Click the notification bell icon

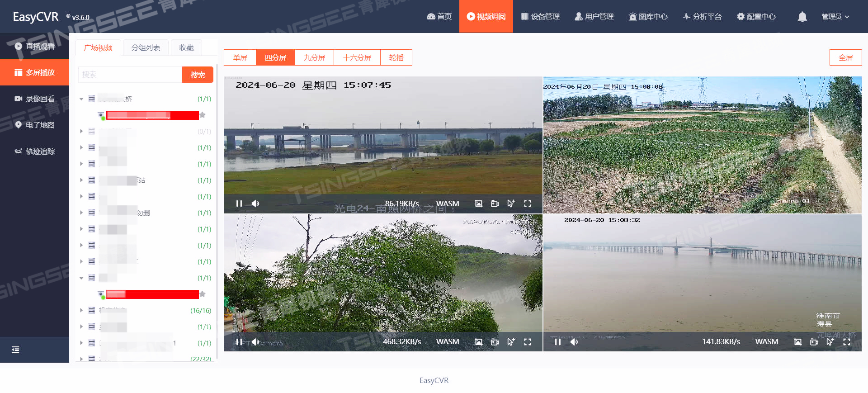point(802,17)
